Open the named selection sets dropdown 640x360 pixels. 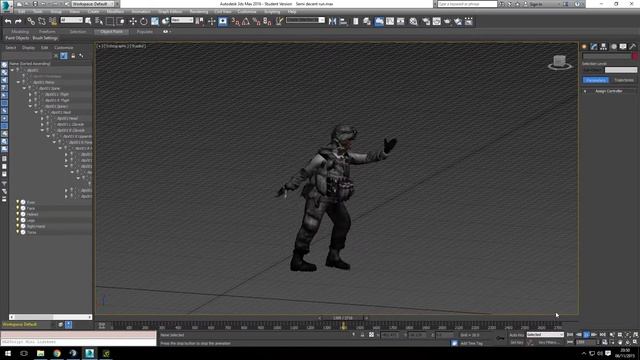coord(305,20)
